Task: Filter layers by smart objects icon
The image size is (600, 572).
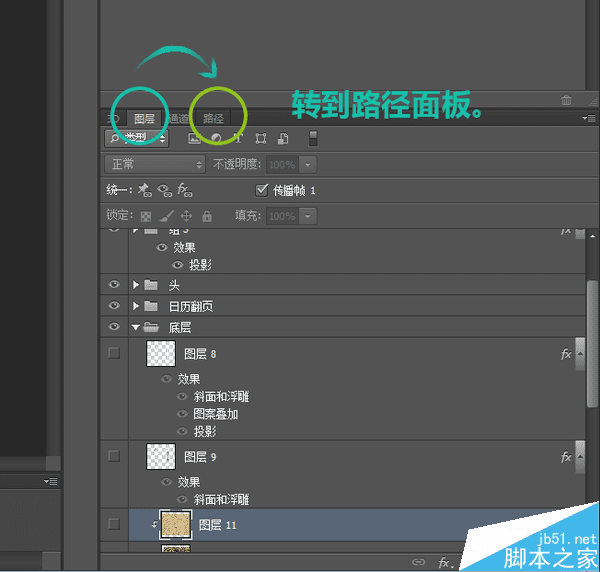Action: [283, 138]
